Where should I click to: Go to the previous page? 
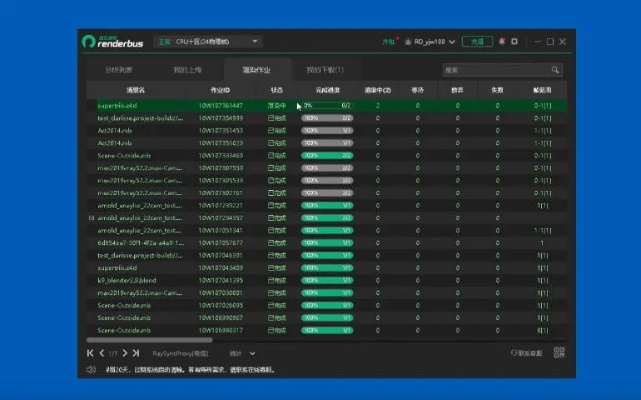[102, 353]
